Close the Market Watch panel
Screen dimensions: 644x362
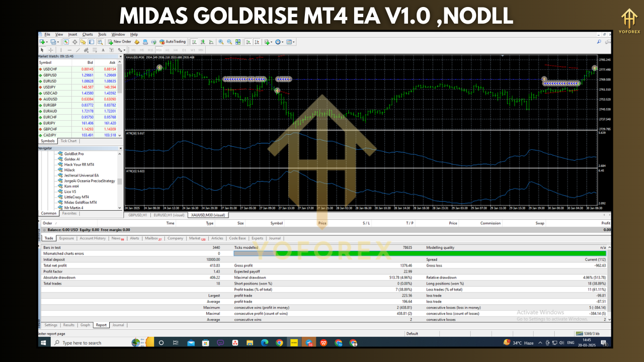(x=120, y=56)
